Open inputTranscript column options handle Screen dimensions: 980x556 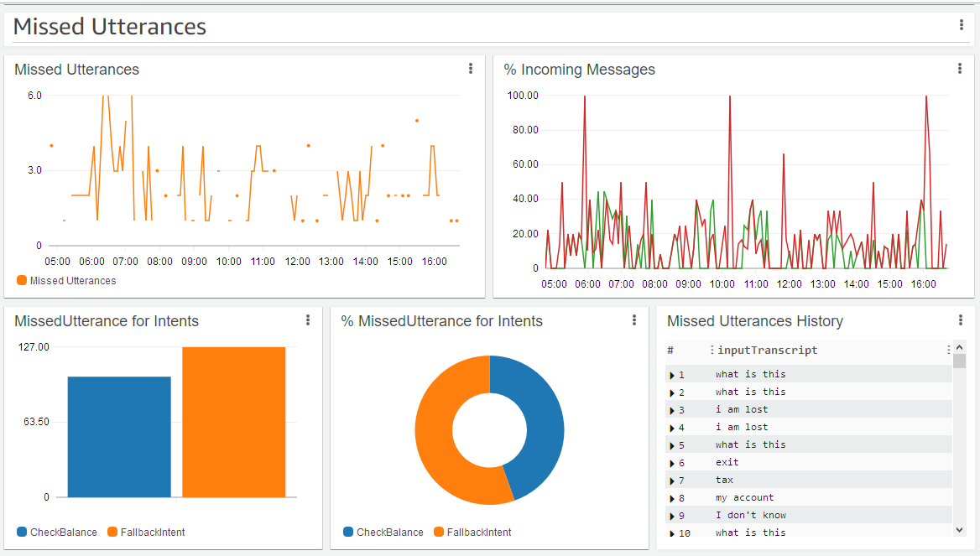[x=948, y=350]
